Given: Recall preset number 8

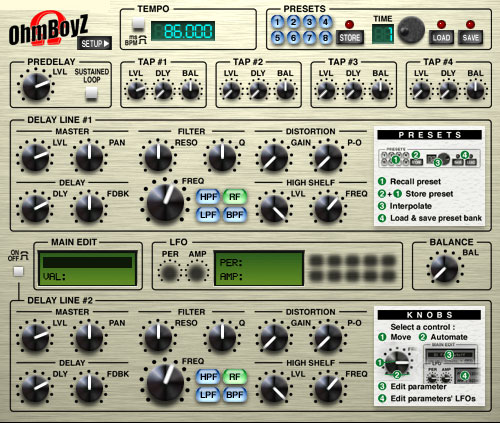Looking at the screenshot, I should pos(325,38).
